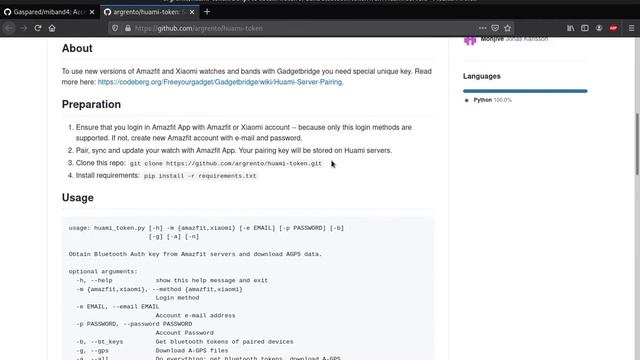This screenshot has width=640, height=360.
Task: Close the argrento/huami-token tab
Action: 192,12
